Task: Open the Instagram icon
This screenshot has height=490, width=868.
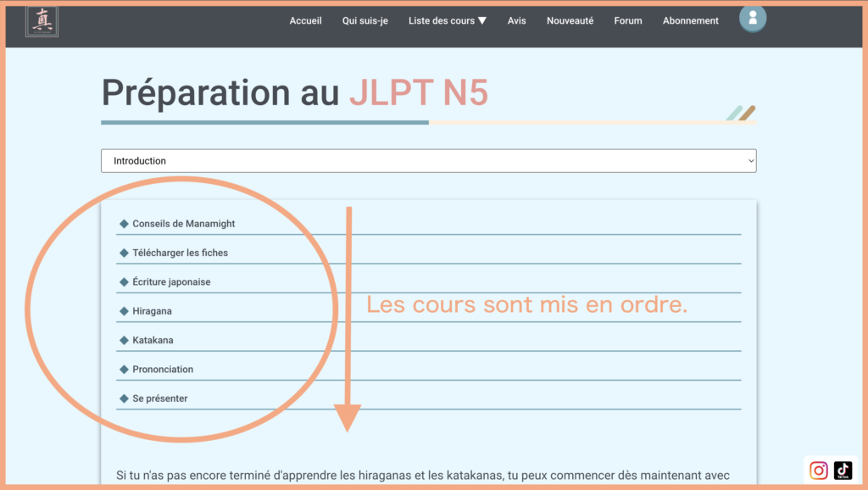Action: pyautogui.click(x=819, y=471)
